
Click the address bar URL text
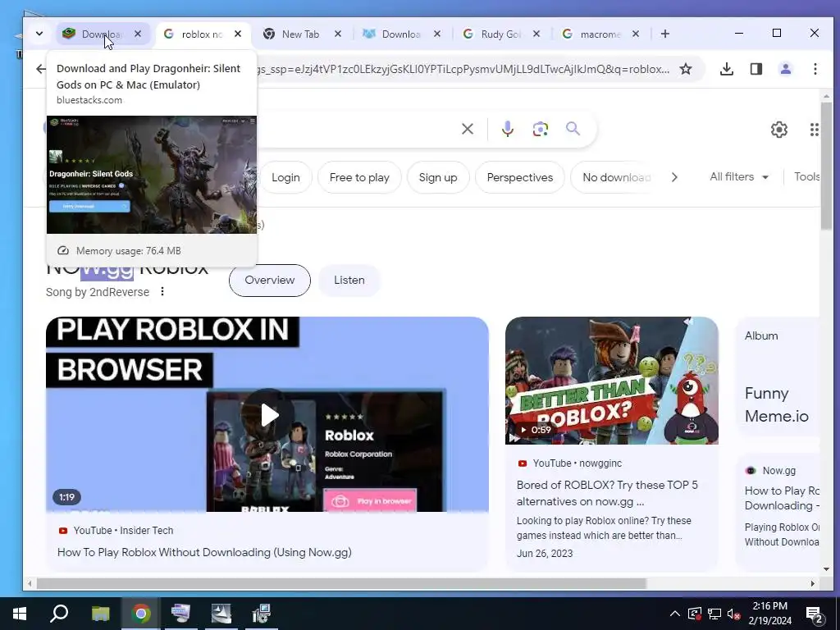(x=463, y=69)
